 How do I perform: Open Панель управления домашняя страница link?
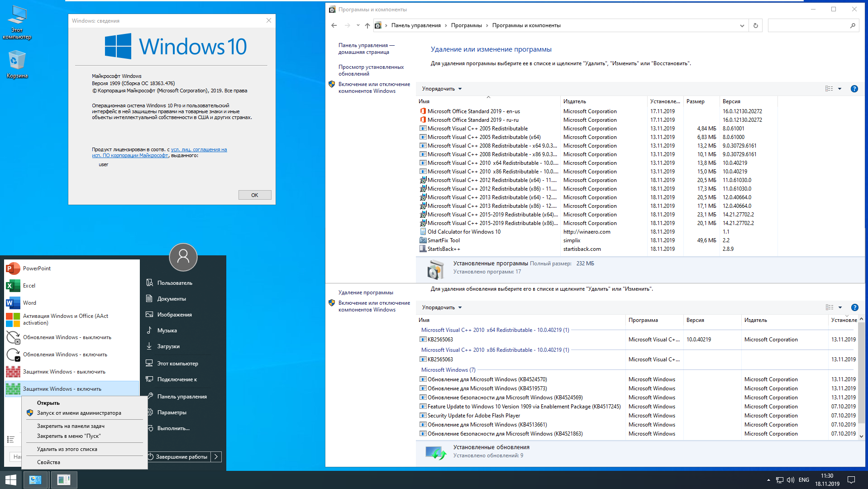366,48
